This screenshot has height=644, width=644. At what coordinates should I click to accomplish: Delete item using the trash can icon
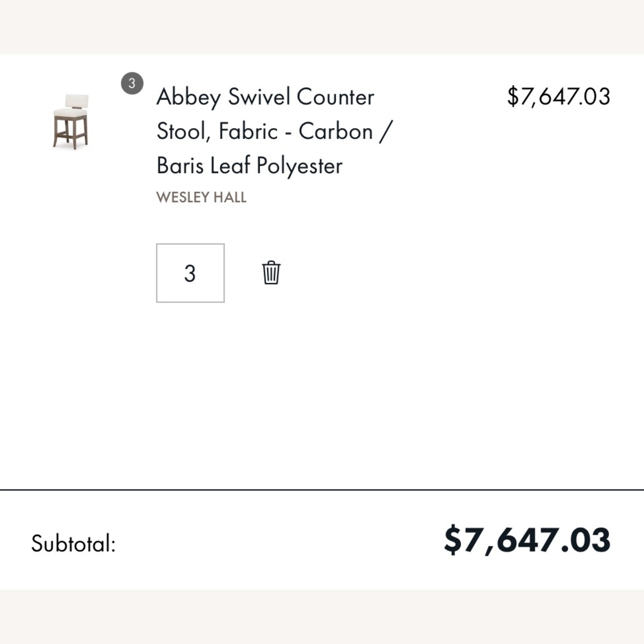[271, 273]
